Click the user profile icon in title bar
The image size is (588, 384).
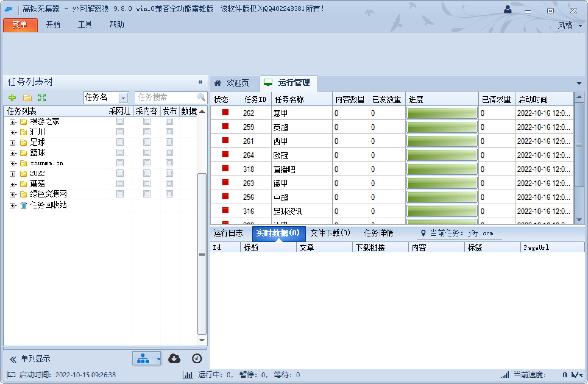[508, 9]
